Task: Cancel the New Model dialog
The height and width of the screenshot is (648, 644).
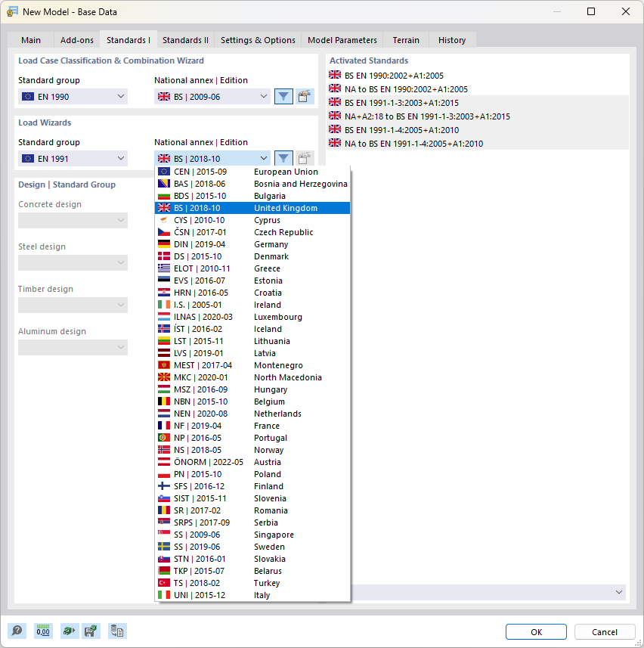Action: tap(605, 631)
